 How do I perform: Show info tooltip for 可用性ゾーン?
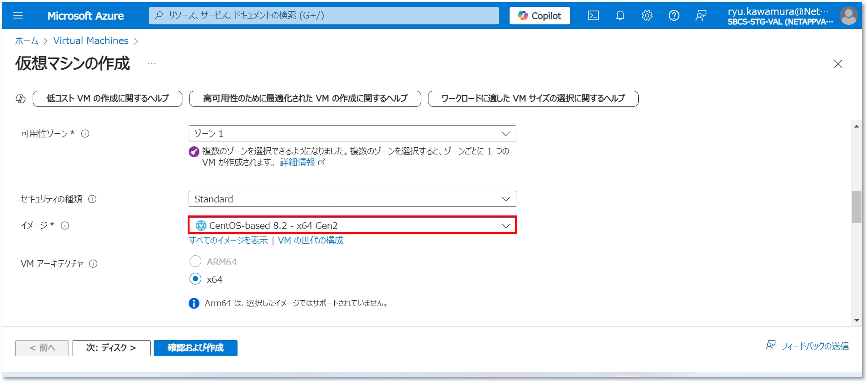(85, 134)
